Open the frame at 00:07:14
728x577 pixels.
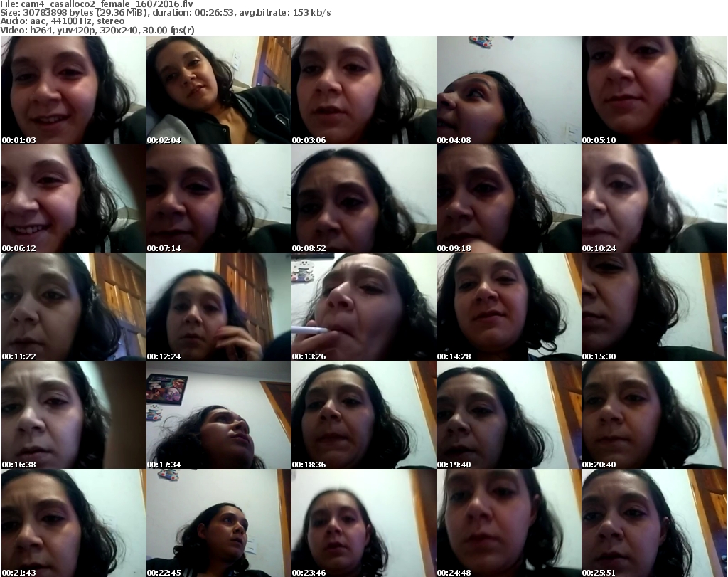coord(219,198)
